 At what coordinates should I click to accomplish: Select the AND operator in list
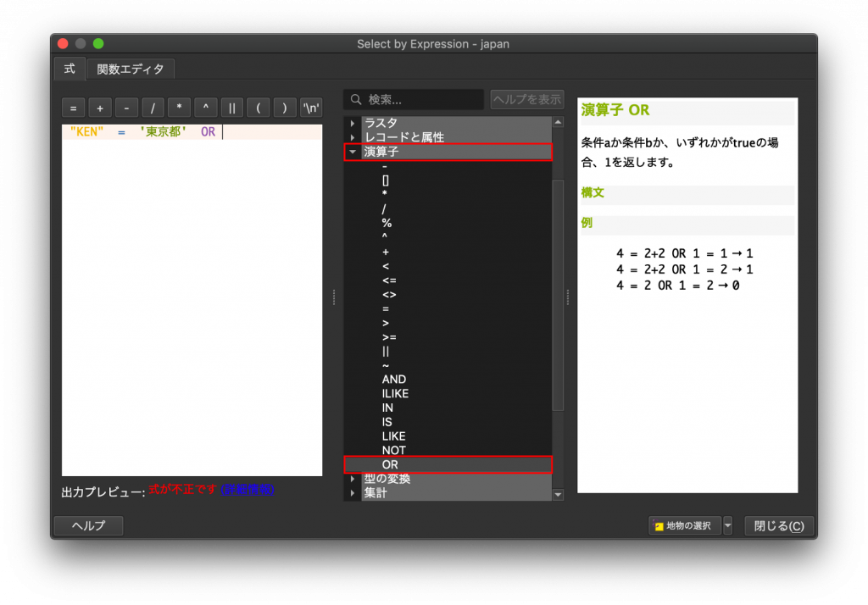pyautogui.click(x=393, y=379)
